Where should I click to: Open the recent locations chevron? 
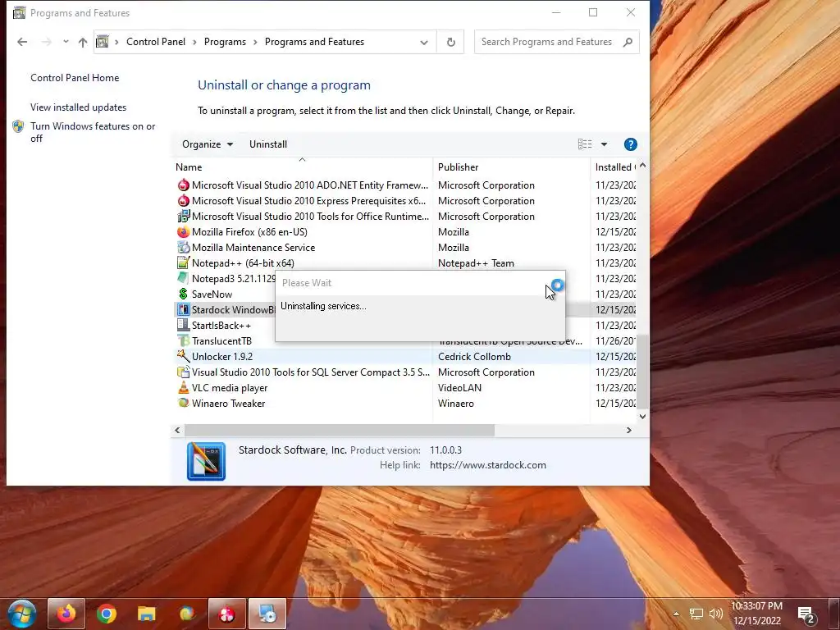pos(66,41)
